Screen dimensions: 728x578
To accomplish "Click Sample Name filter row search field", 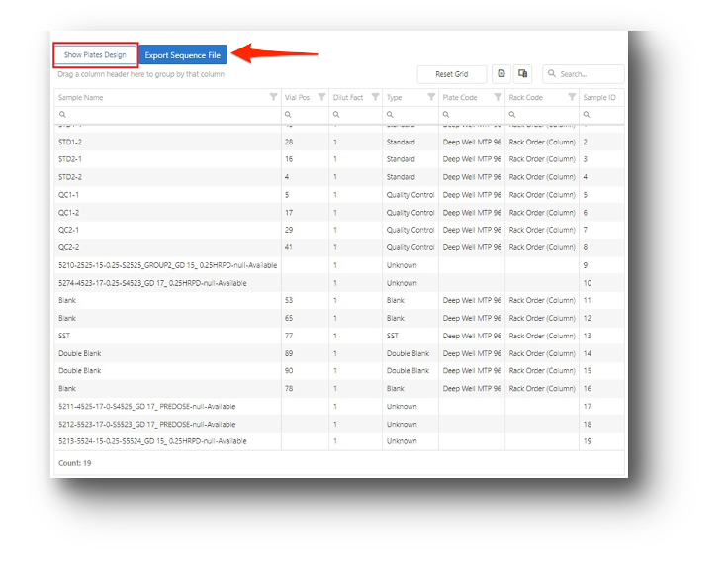I will [x=168, y=116].
